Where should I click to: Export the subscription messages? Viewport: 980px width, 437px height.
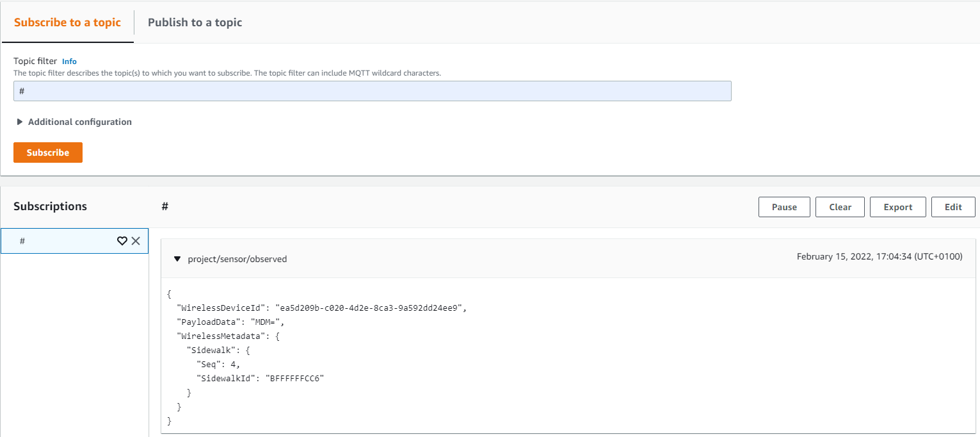[x=897, y=206]
